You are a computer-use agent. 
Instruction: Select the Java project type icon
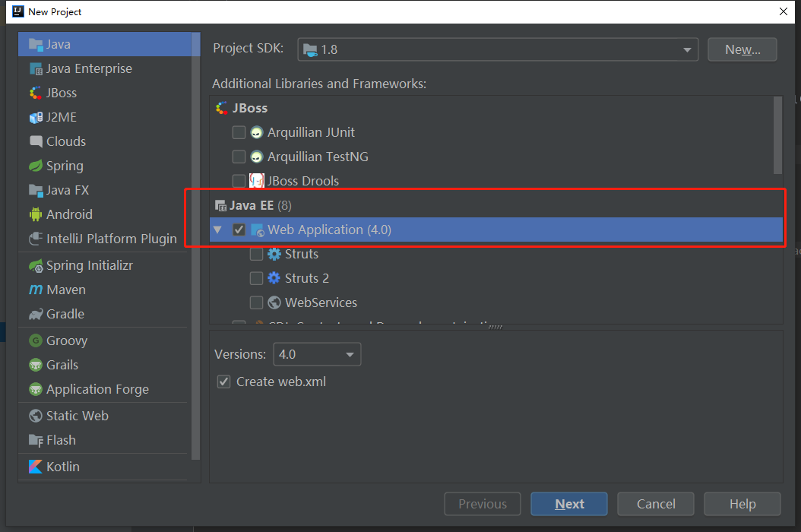pos(36,45)
